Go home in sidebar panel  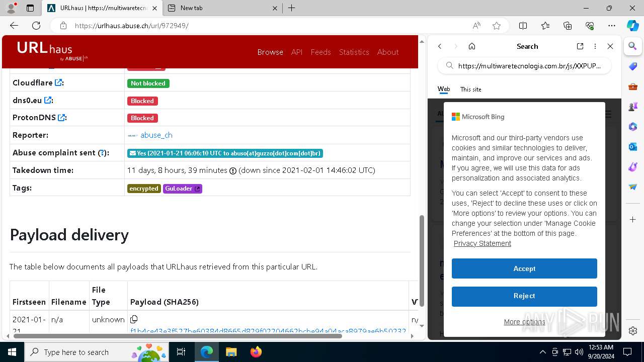[472, 46]
